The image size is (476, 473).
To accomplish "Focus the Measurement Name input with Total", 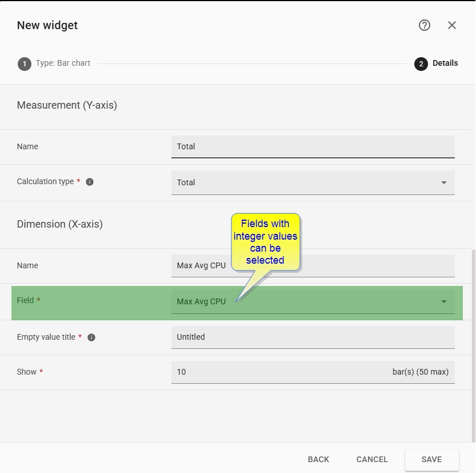I will coord(313,147).
